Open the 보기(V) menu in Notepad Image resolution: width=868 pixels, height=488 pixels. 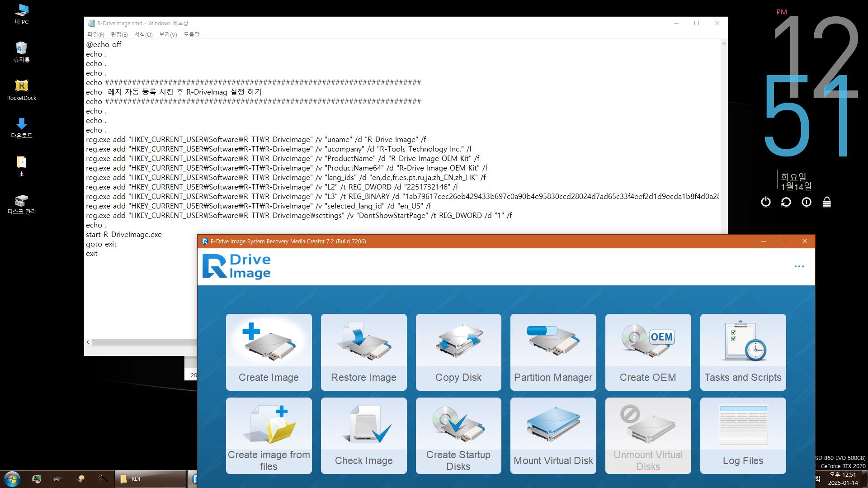click(168, 34)
